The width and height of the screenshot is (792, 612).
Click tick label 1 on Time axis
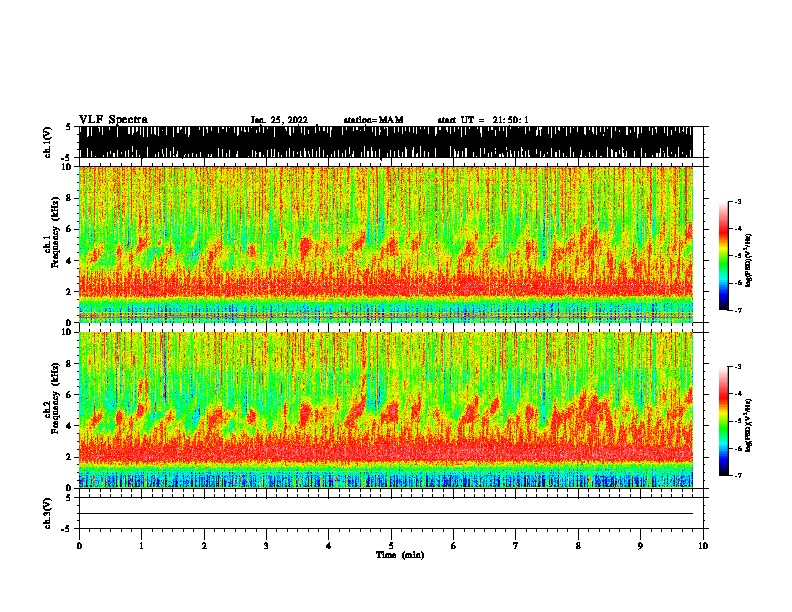[141, 546]
